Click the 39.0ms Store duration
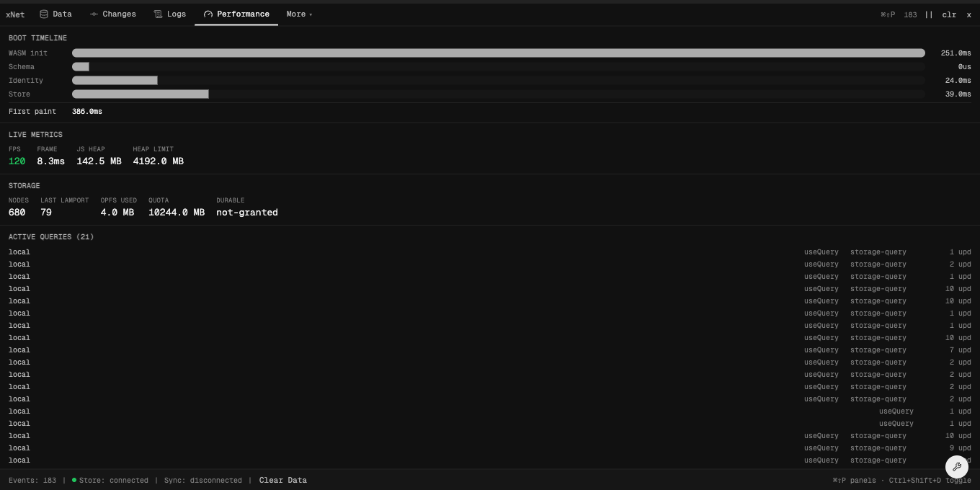The image size is (980, 490). 958,94
